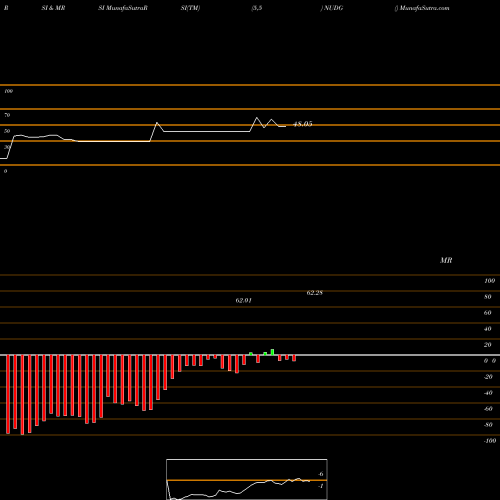Click the -100 label on MR axis

click(490, 441)
